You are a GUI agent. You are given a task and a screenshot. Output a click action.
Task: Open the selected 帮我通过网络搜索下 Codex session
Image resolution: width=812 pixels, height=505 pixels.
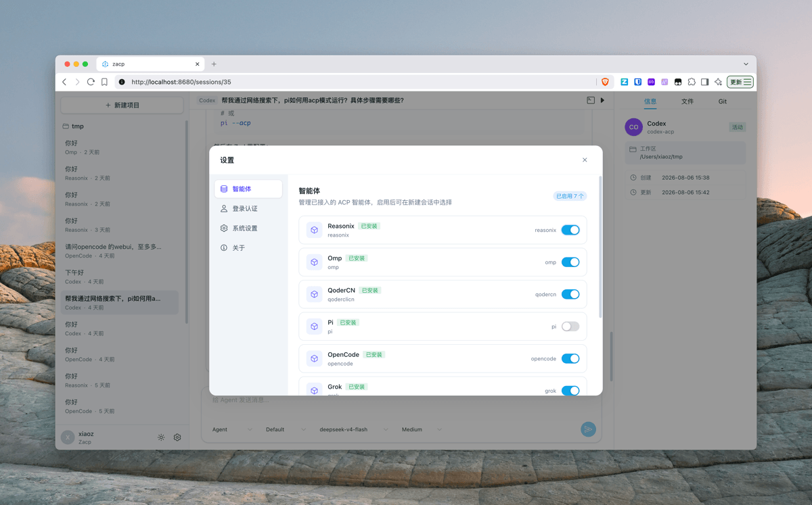120,302
